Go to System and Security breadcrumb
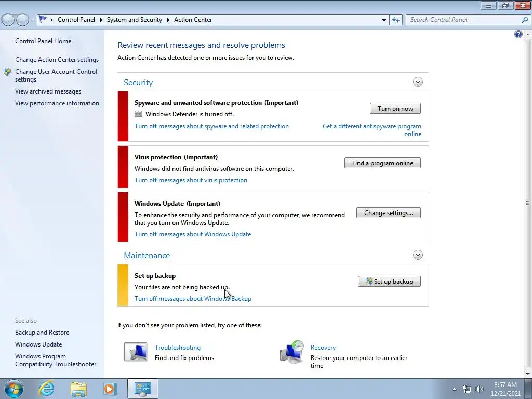This screenshot has width=532, height=399. (x=135, y=20)
